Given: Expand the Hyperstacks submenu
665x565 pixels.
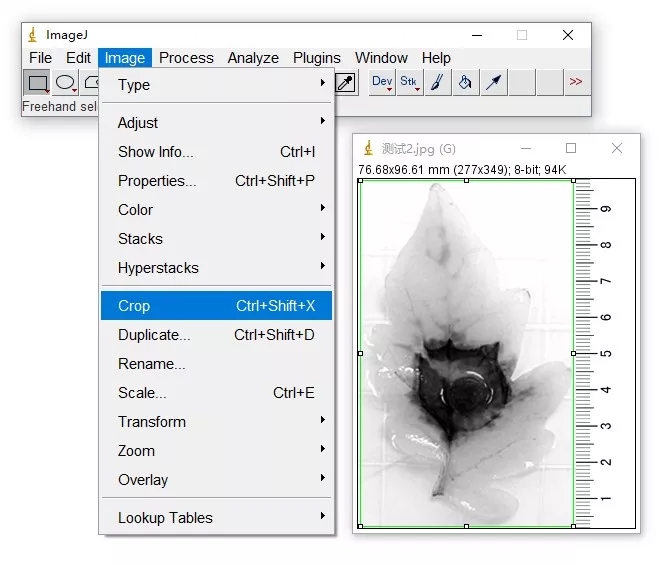Looking at the screenshot, I should (x=216, y=268).
